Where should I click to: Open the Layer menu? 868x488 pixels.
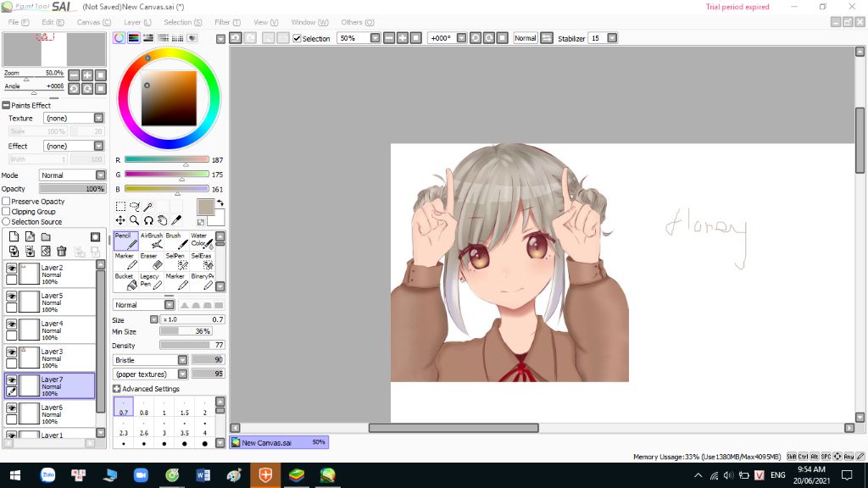tap(137, 22)
